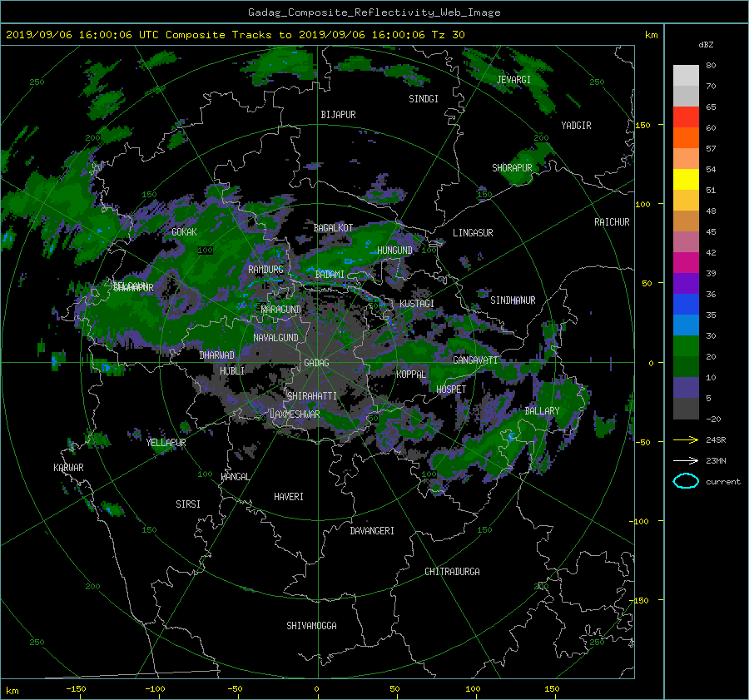Click the yellow 24SR arrow legend icon
749x700 pixels.
686,439
